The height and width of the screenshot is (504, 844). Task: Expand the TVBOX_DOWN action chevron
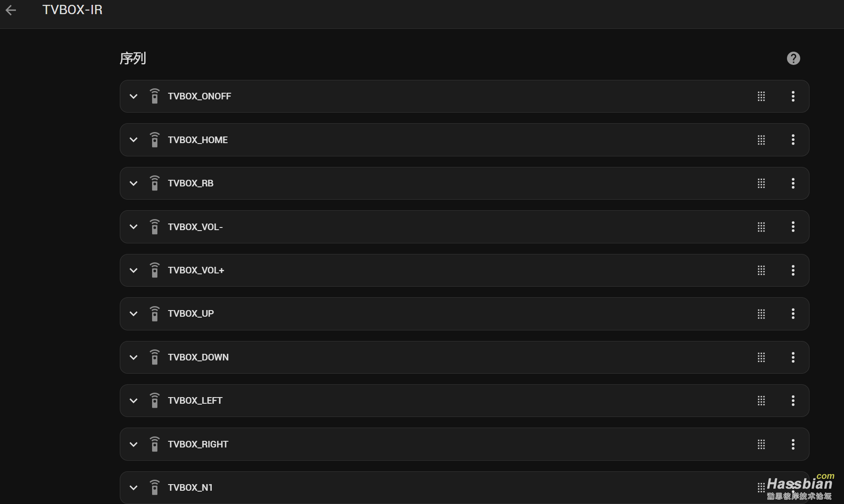pos(134,357)
